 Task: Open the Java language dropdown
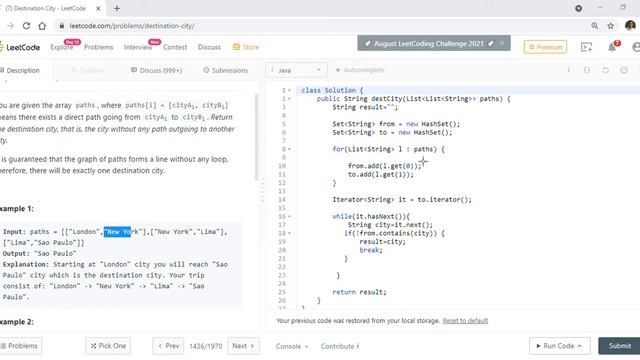click(x=296, y=70)
